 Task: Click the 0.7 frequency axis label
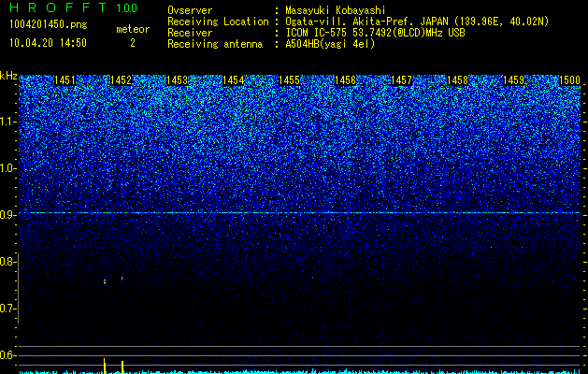[x=7, y=309]
